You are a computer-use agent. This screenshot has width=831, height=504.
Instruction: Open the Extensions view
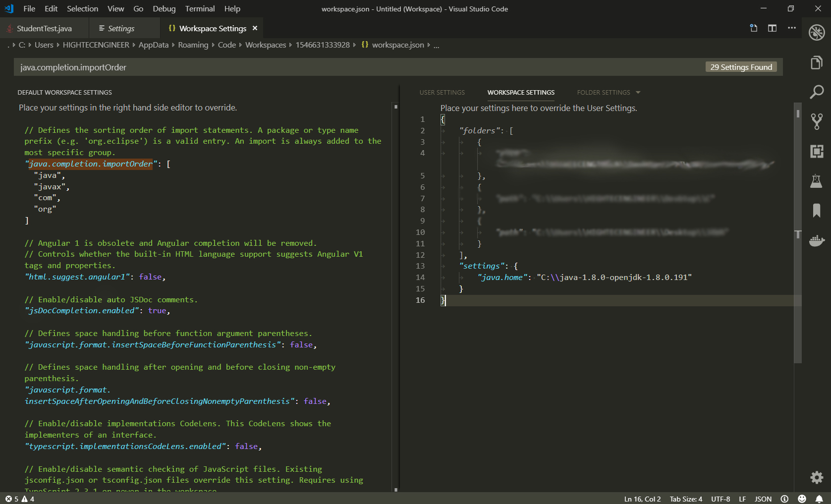tap(817, 151)
